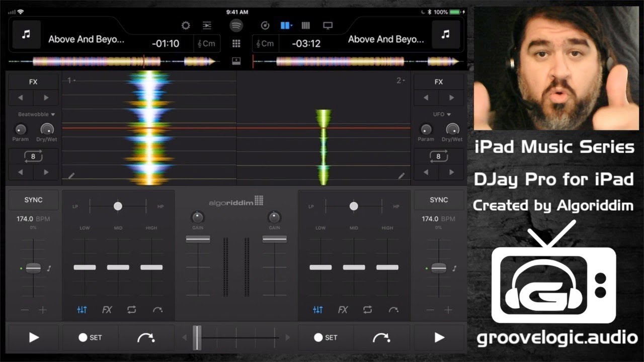Double deck 2 loop length

coord(451,172)
